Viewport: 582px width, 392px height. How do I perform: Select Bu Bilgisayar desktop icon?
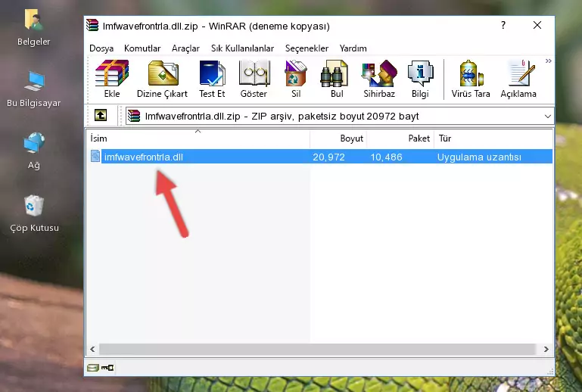pos(33,89)
